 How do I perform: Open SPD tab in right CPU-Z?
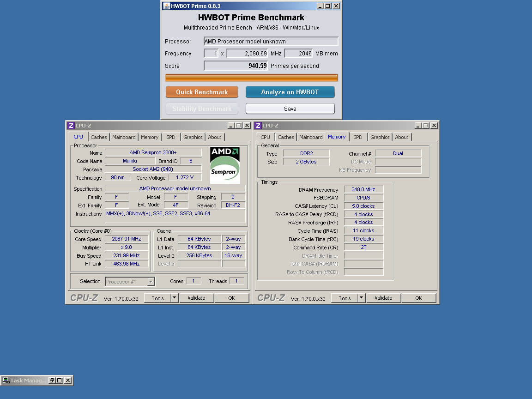coord(357,137)
